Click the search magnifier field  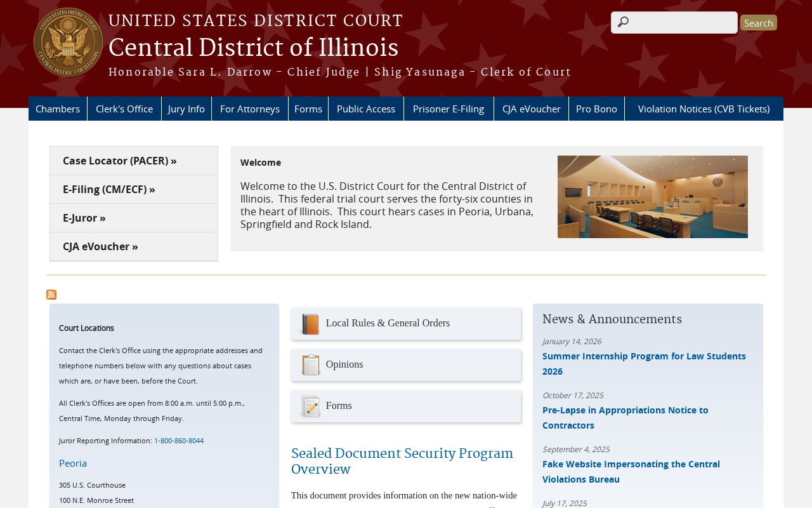tap(674, 22)
